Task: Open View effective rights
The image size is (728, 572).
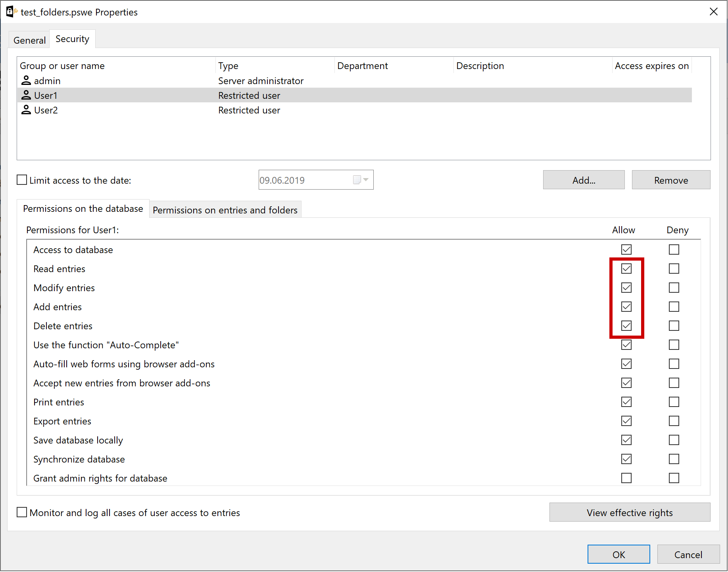Action: click(630, 512)
